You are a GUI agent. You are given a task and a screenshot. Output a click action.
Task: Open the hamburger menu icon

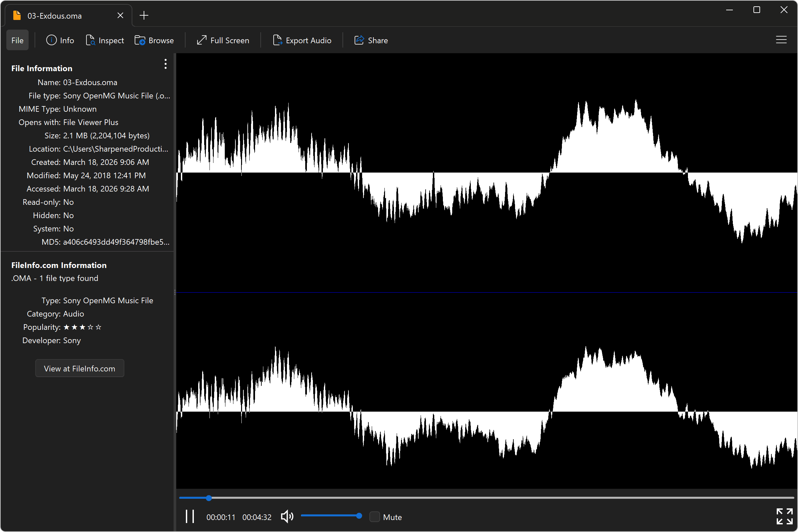tap(781, 40)
